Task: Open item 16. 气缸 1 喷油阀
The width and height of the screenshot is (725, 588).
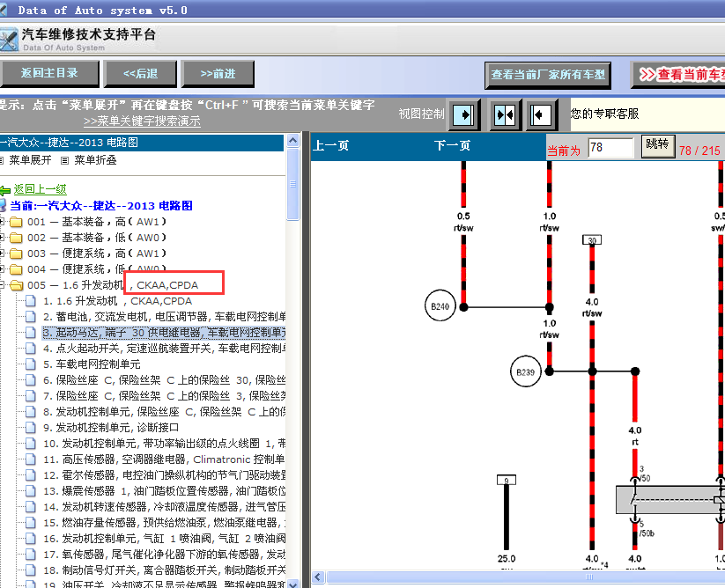Action: tap(164, 539)
